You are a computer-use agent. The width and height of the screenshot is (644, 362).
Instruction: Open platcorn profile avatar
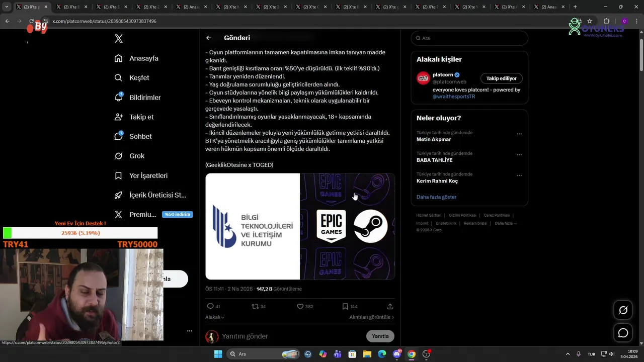[423, 78]
